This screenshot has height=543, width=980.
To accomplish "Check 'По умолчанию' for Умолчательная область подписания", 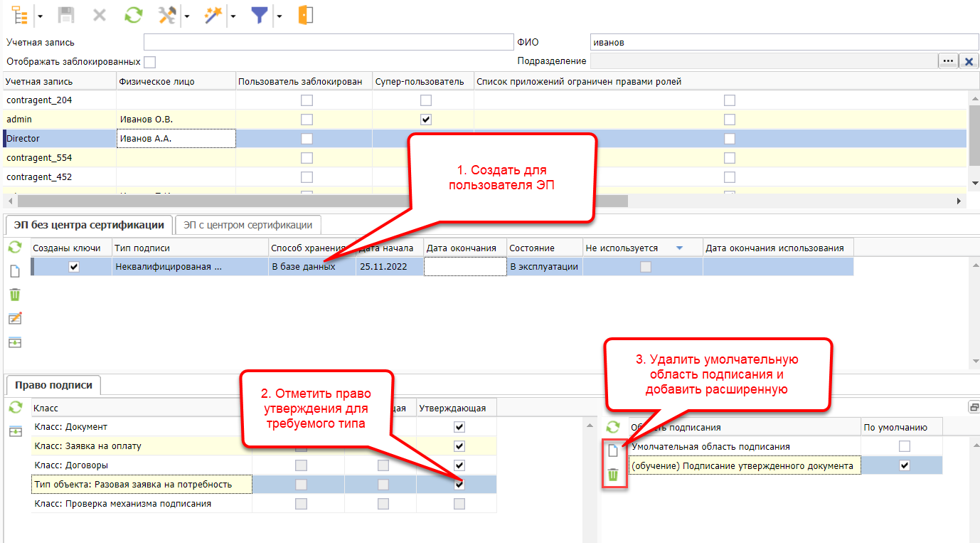I will pyautogui.click(x=904, y=446).
